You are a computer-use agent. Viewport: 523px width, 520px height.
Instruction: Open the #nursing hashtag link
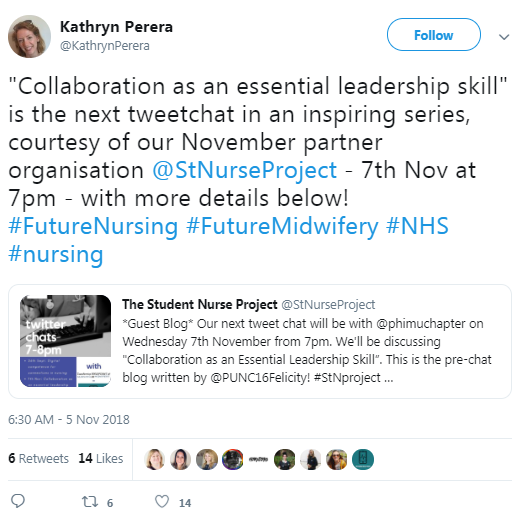click(x=56, y=254)
